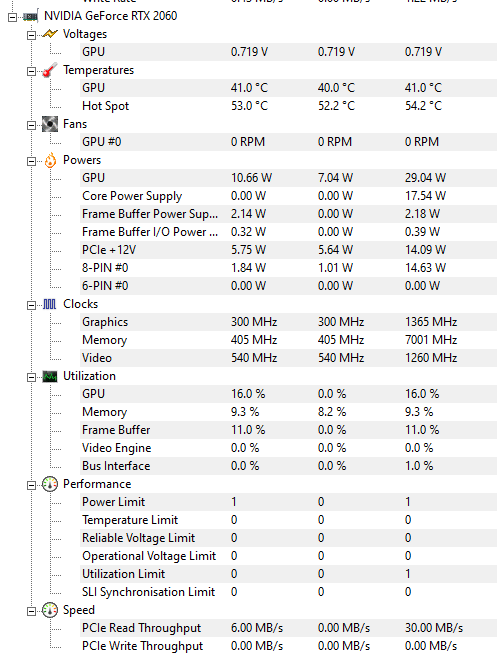The width and height of the screenshot is (497, 661).
Task: Click the Clocks waveform icon
Action: [50, 304]
